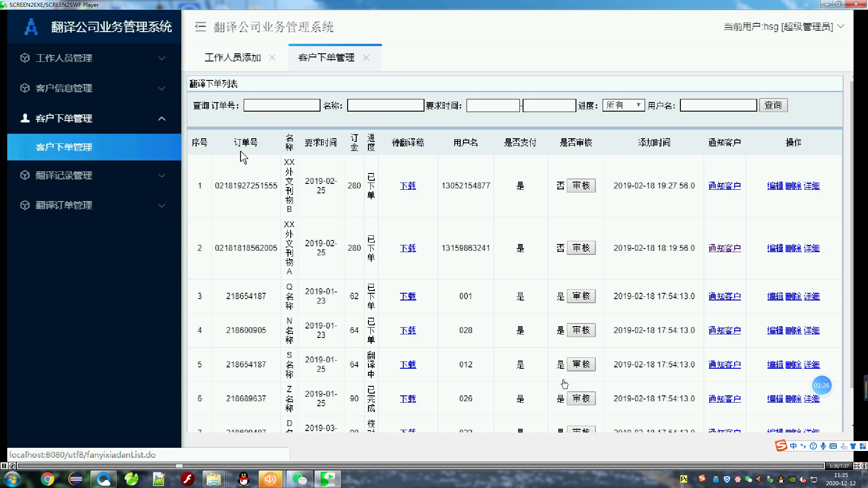This screenshot has width=868, height=488.
Task: Click the page vertical scrollbar
Action: click(x=852, y=235)
